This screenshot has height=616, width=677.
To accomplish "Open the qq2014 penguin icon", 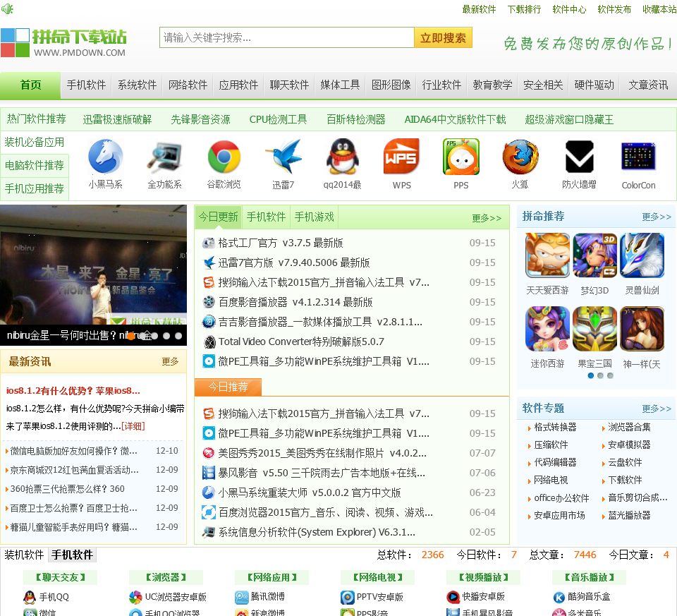I will (343, 157).
